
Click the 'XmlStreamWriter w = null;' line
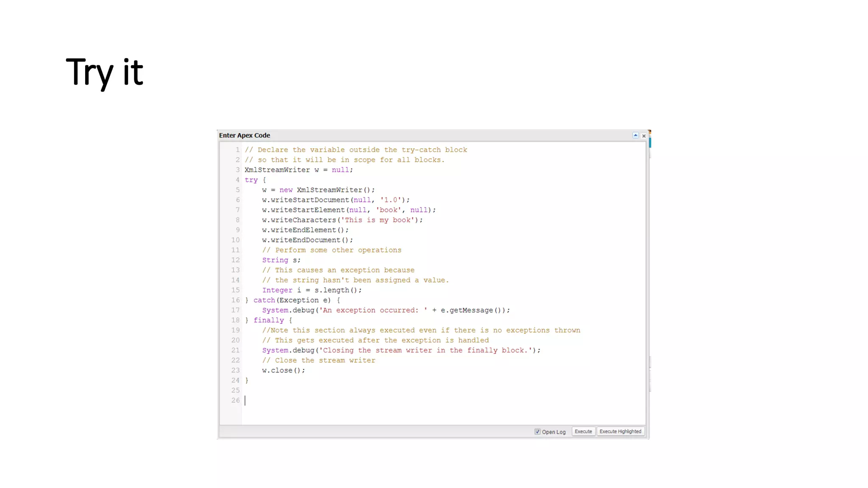[298, 170]
